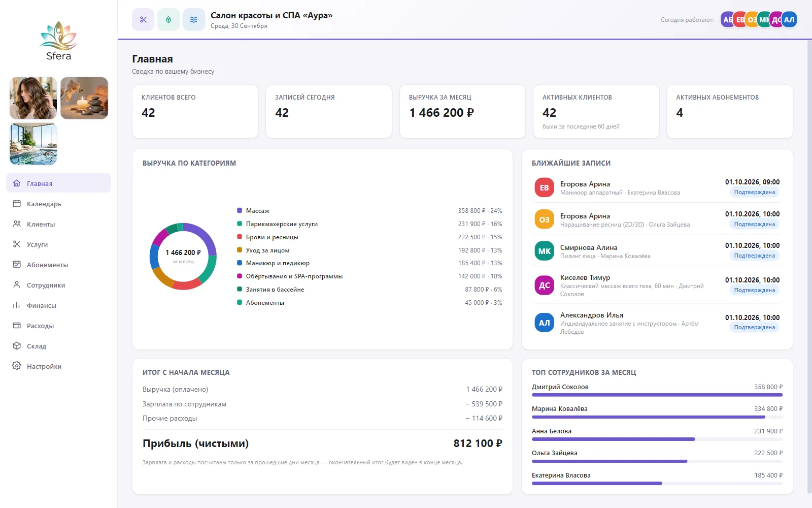Click the АЕ staff avatar in header
The height and width of the screenshot is (508, 812).
727,20
